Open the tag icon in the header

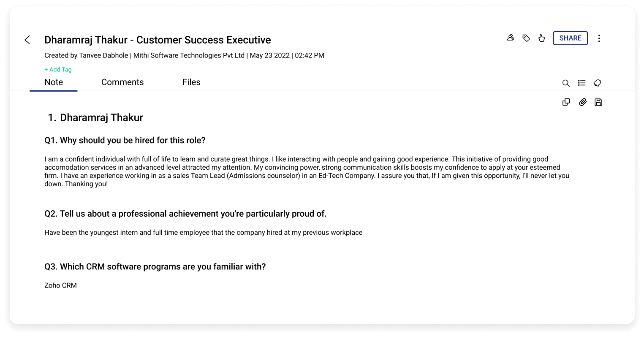pos(526,38)
